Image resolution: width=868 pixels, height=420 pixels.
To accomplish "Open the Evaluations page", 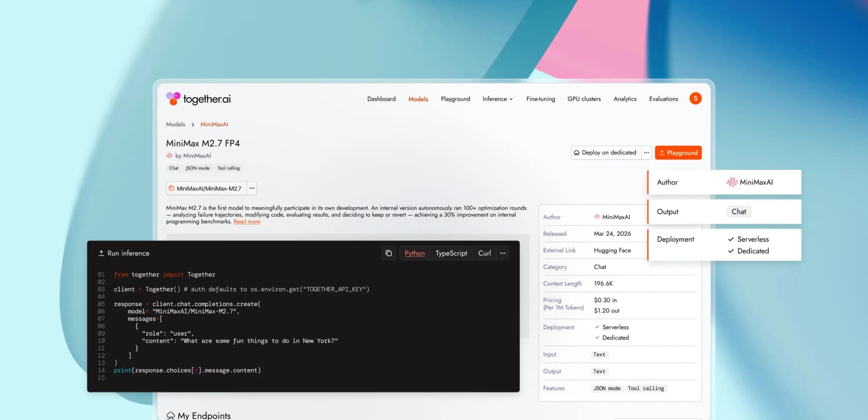I will point(663,99).
